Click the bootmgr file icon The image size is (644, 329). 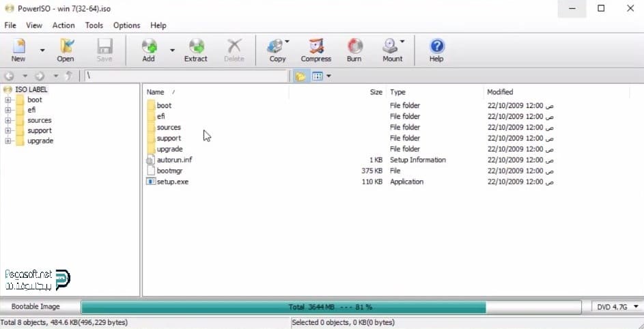(x=151, y=171)
